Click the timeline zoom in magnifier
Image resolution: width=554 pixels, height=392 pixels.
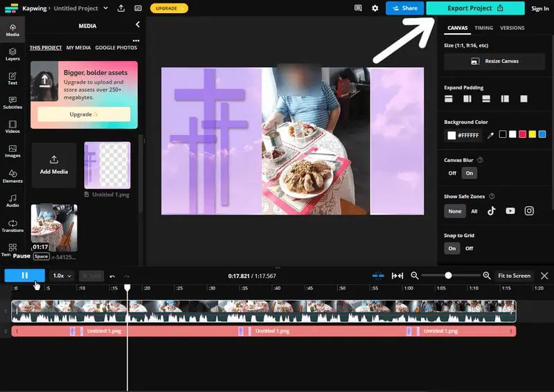click(487, 276)
